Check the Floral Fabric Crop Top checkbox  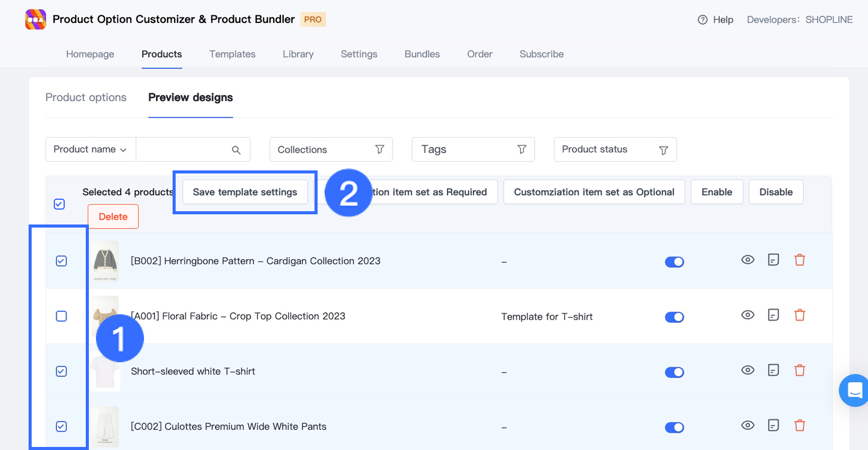[x=61, y=316]
